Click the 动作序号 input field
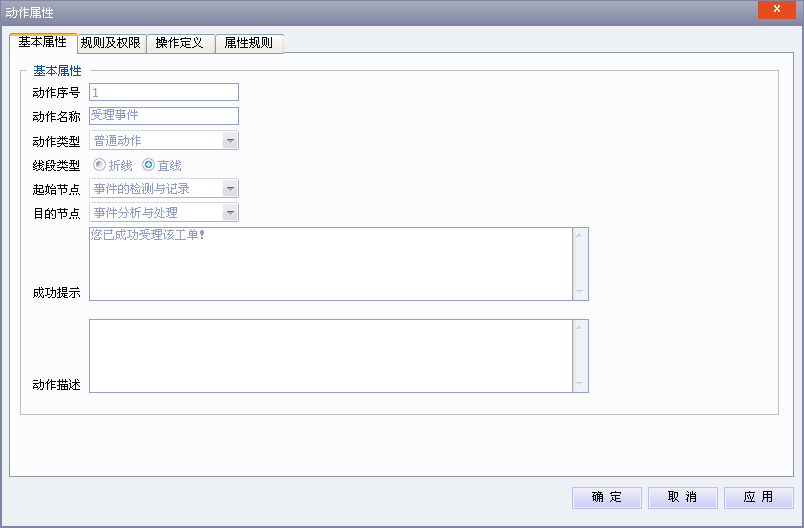Image resolution: width=804 pixels, height=528 pixels. pyautogui.click(x=164, y=92)
